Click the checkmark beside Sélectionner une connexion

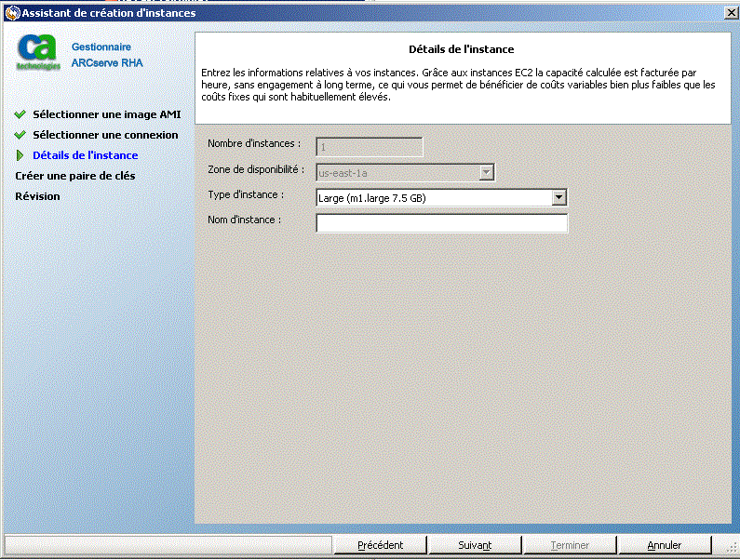(20, 135)
